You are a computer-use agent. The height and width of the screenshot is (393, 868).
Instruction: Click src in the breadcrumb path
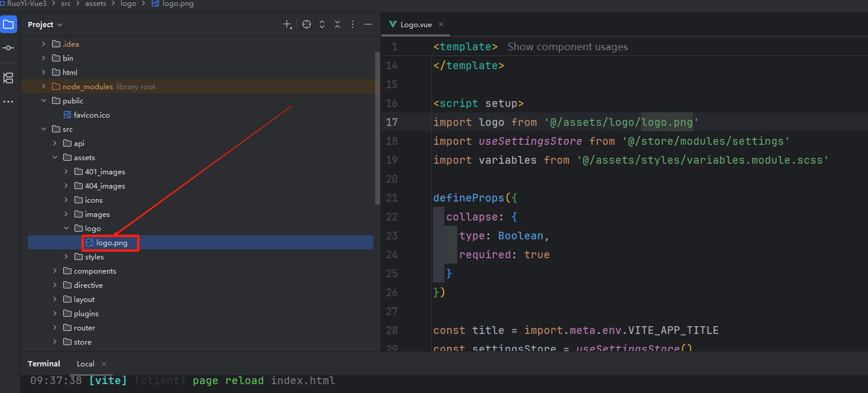click(x=66, y=4)
